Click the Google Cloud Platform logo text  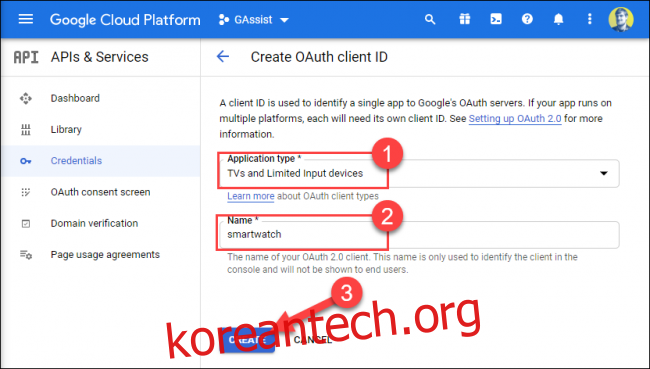coord(125,20)
